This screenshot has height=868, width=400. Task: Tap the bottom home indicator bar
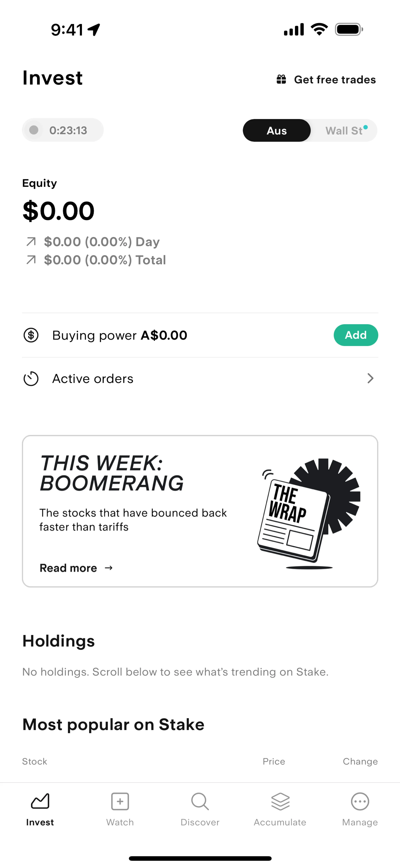pos(200,858)
